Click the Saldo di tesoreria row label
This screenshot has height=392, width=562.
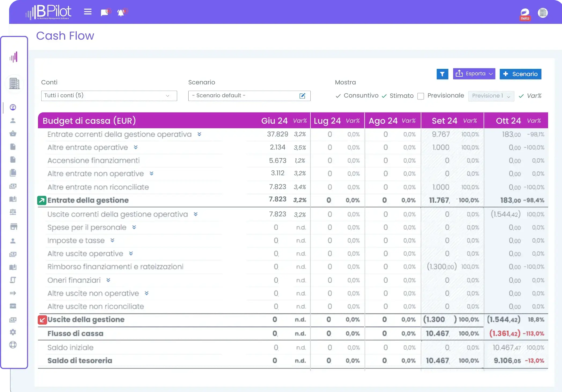(x=80, y=361)
